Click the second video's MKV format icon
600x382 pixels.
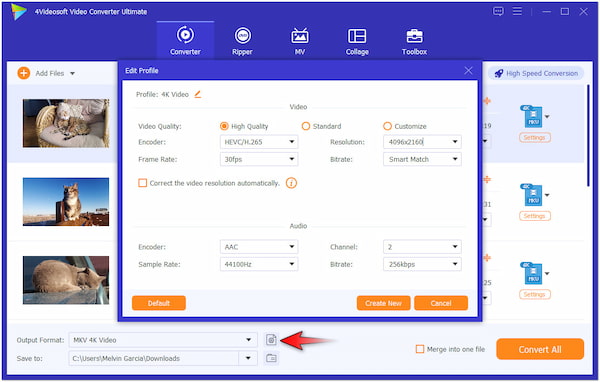(x=532, y=195)
